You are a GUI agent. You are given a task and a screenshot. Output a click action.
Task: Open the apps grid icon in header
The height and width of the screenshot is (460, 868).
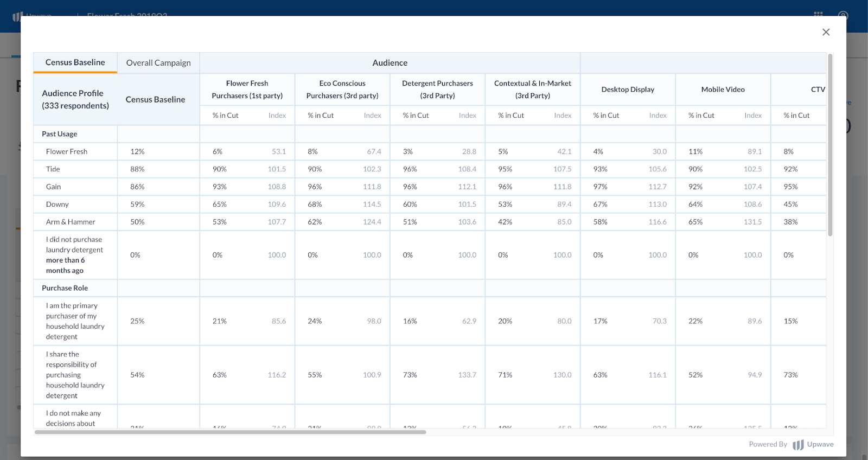click(x=818, y=15)
